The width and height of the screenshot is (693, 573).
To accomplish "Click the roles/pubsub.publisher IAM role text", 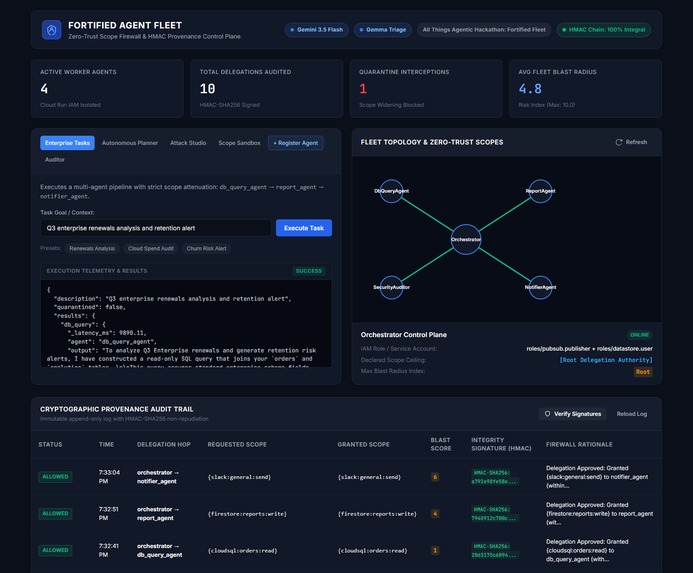I will point(590,349).
